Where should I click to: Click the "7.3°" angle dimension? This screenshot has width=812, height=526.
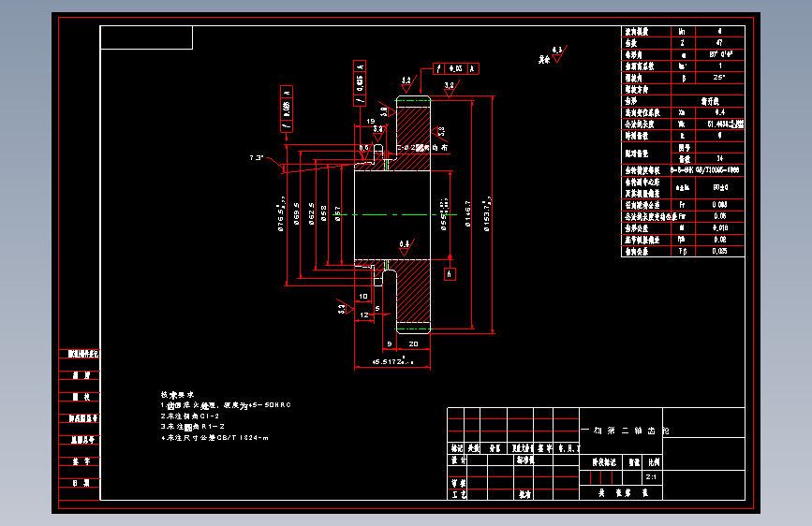(257, 157)
